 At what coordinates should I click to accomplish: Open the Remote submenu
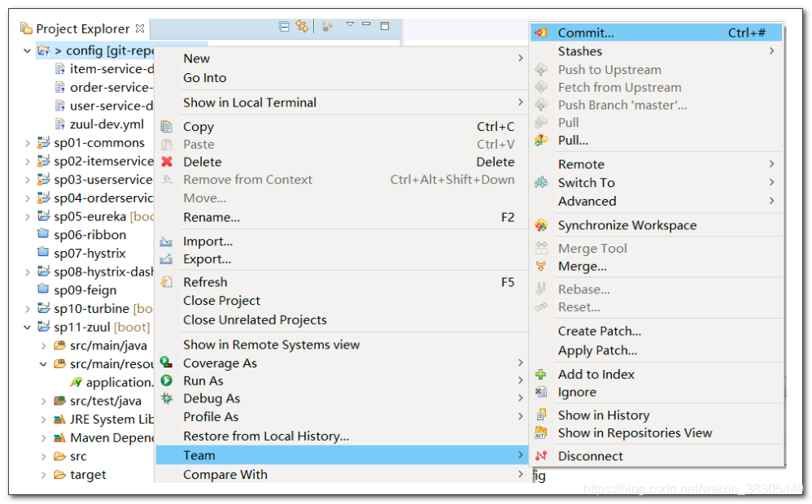pos(657,164)
